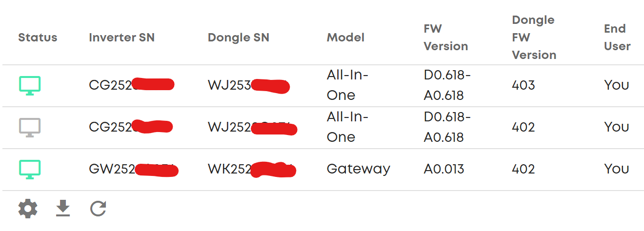Click green monitor status icon in Gateway row

click(x=30, y=169)
